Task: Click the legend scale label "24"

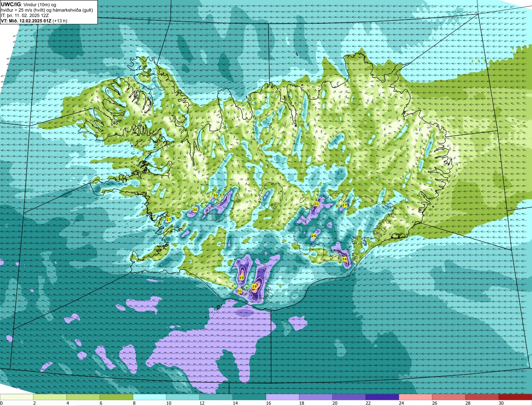Action: pos(401,403)
